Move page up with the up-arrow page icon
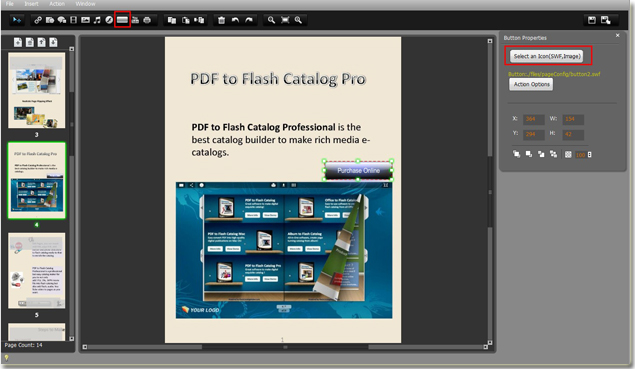The width and height of the screenshot is (635, 369). (41, 42)
